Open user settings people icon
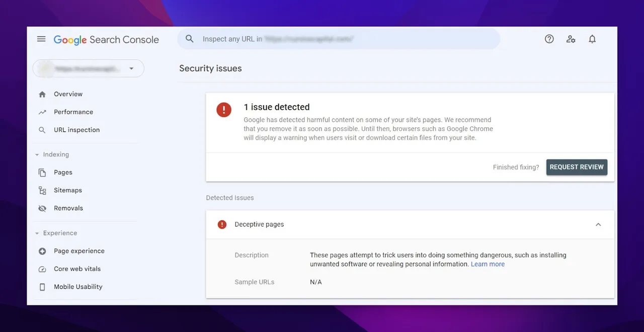 [x=571, y=39]
